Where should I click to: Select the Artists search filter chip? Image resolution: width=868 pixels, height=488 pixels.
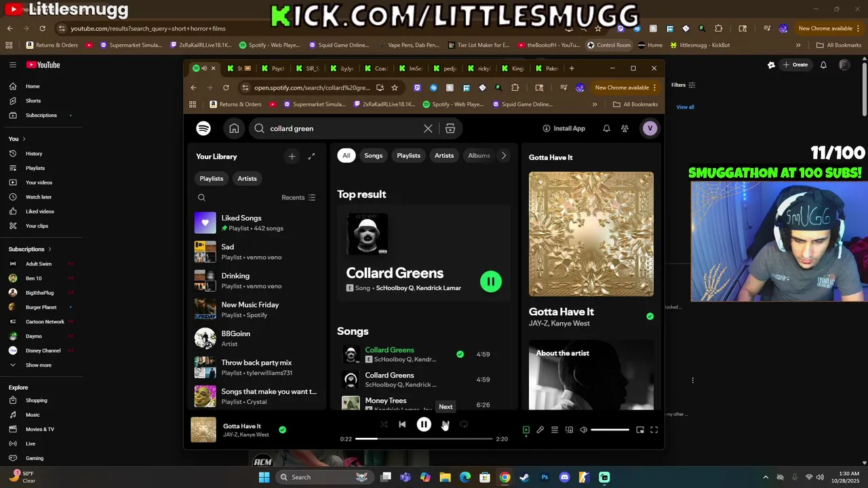pos(444,155)
